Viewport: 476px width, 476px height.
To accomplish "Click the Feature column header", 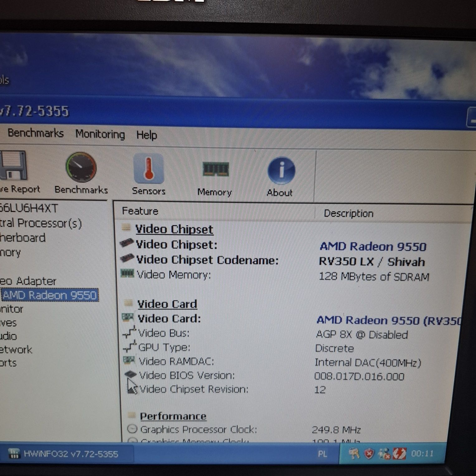I will tap(140, 211).
